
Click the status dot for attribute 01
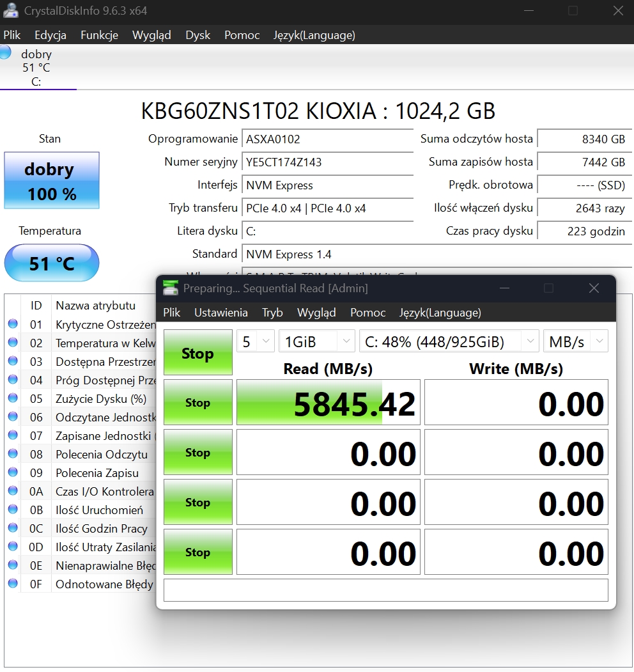[x=12, y=324]
